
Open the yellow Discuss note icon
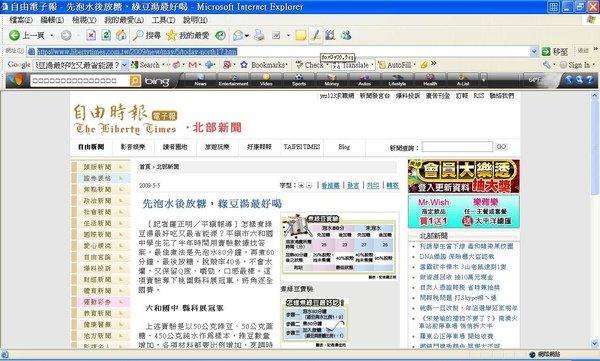pos(301,36)
